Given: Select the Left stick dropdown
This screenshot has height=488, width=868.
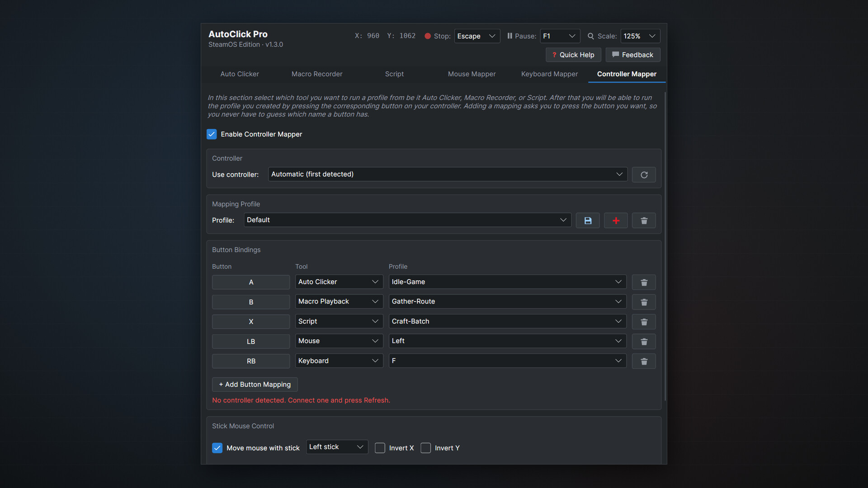Looking at the screenshot, I should (x=337, y=447).
